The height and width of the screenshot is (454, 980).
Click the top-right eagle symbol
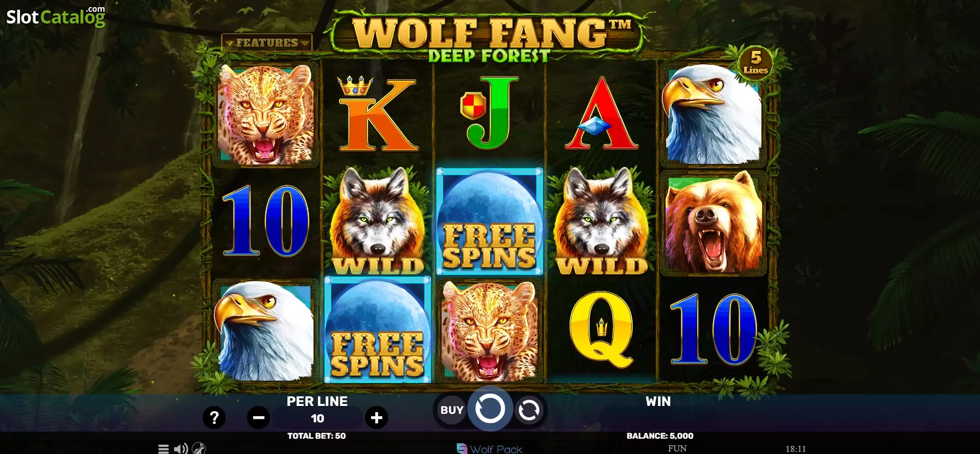coord(713,114)
